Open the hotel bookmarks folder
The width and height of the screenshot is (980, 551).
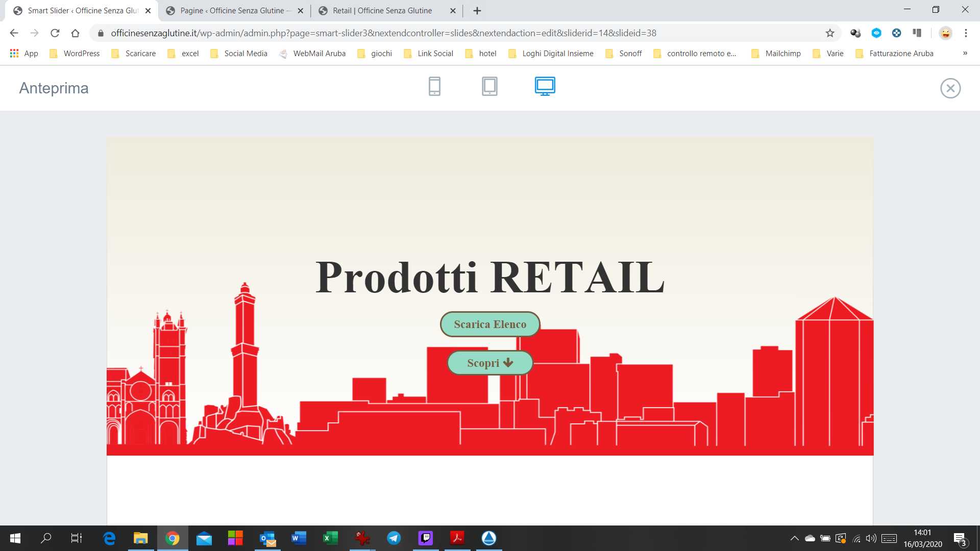click(x=481, y=54)
